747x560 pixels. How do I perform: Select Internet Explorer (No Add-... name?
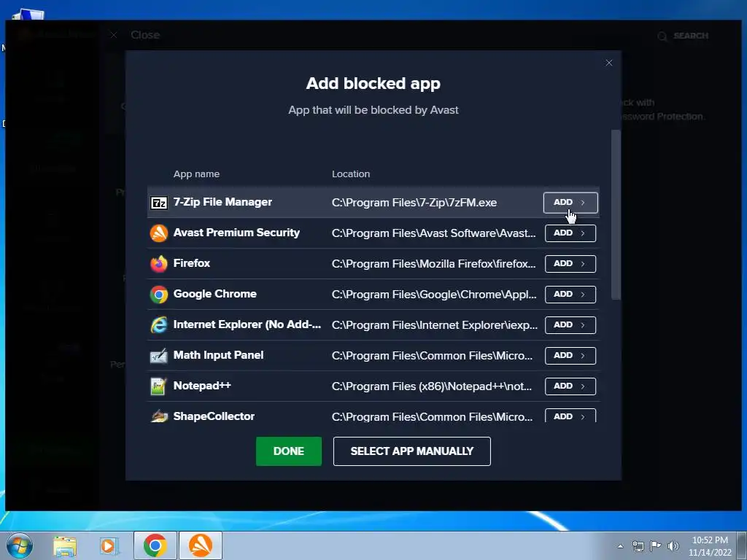tap(247, 324)
